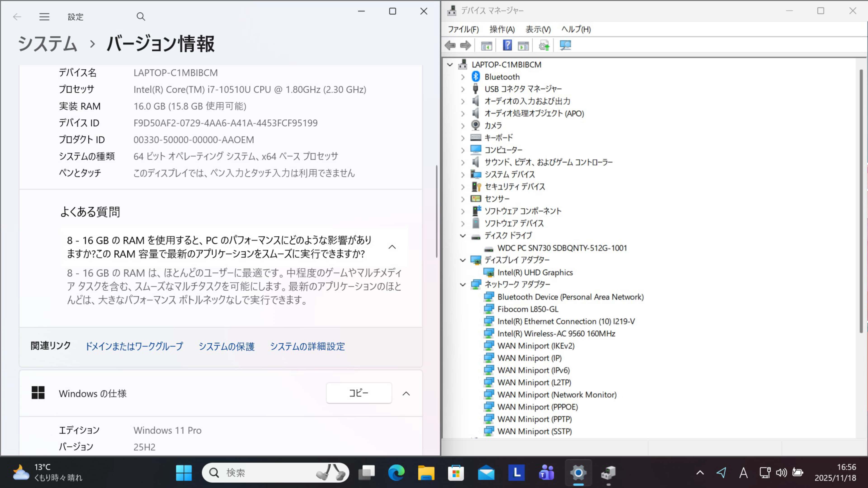This screenshot has width=868, height=488.
Task: Open the 表示(V) menu
Action: point(538,29)
